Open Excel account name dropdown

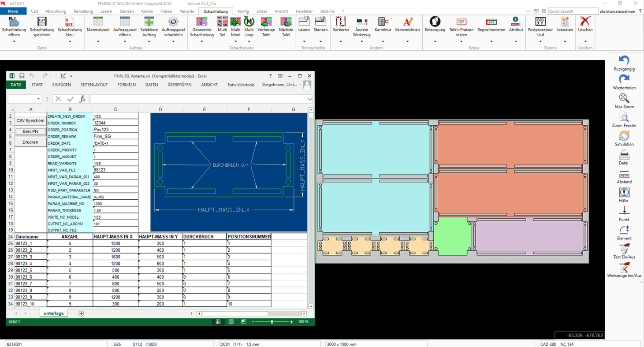[300, 85]
